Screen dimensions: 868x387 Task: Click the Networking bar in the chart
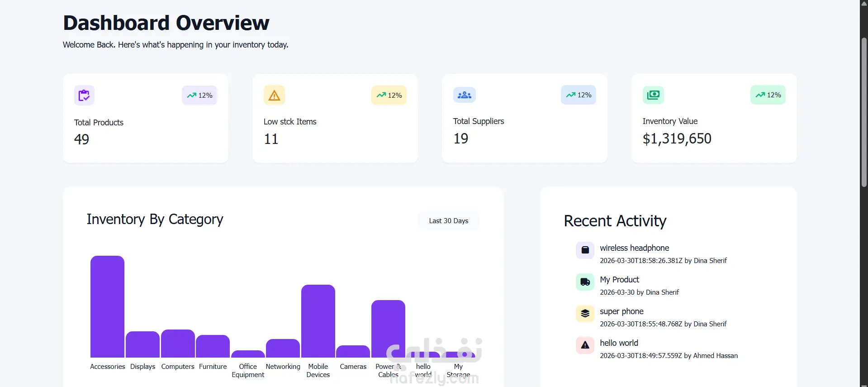[283, 348]
